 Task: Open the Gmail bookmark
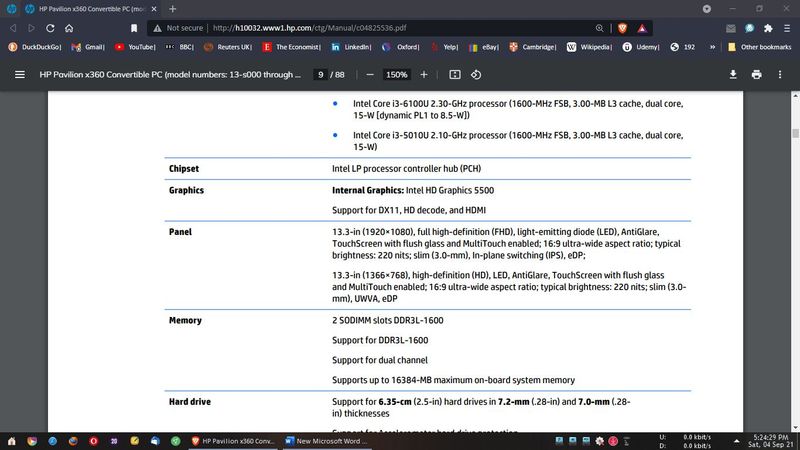tap(88, 47)
